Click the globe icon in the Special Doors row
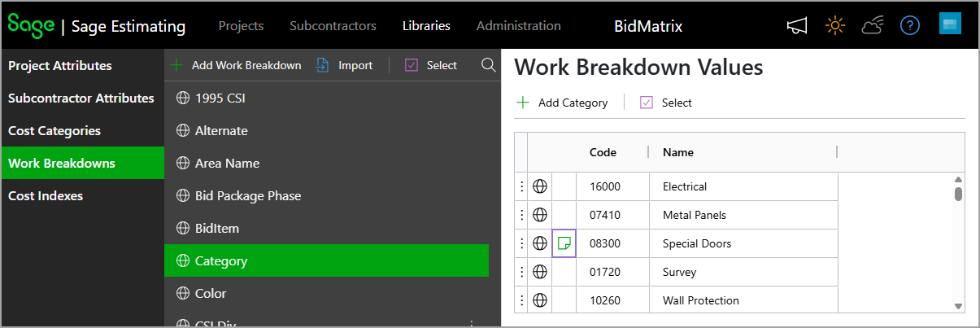Viewport: 980px width, 328px height. (x=539, y=243)
